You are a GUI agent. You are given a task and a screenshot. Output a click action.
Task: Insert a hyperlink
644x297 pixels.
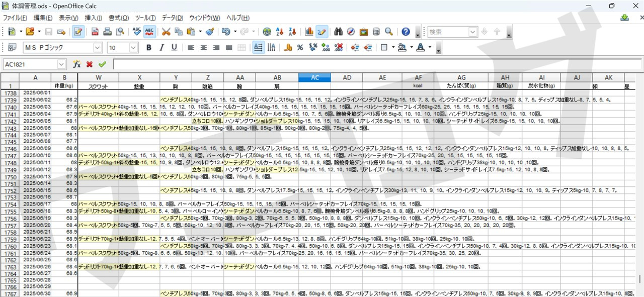(267, 32)
